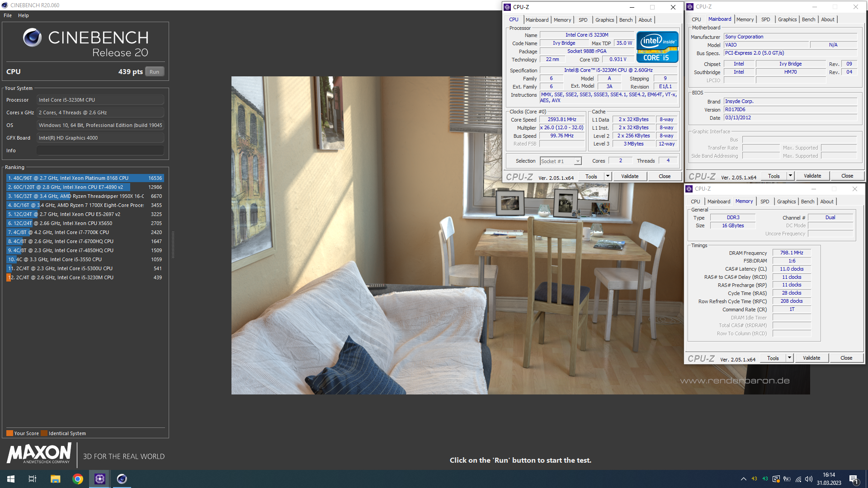Click the Cinebench logo sphere icon
868x488 pixels.
point(33,38)
